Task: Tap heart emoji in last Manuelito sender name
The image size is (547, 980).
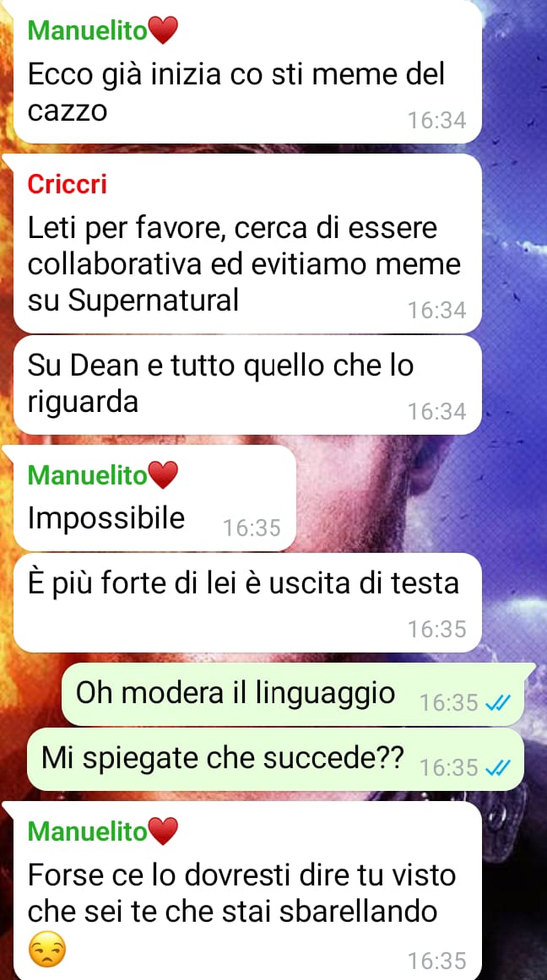Action: click(163, 832)
